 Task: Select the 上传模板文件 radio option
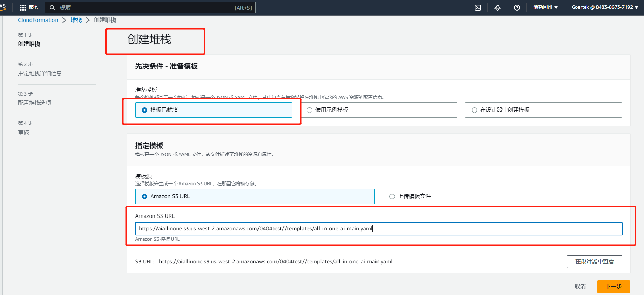click(x=392, y=197)
